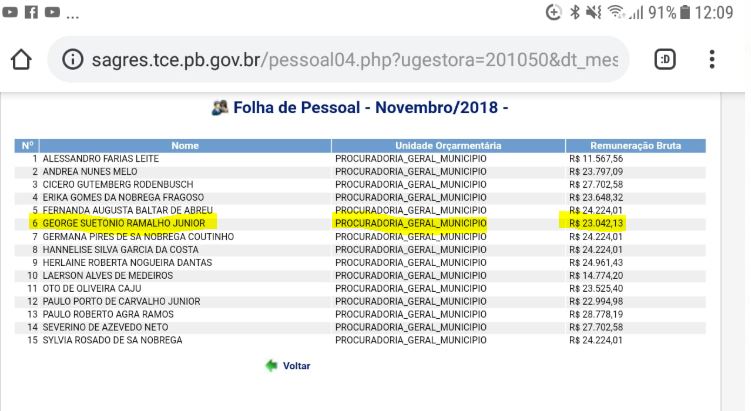Tap the Facebook notification icon
The height and width of the screenshot is (411, 751).
coord(31,12)
